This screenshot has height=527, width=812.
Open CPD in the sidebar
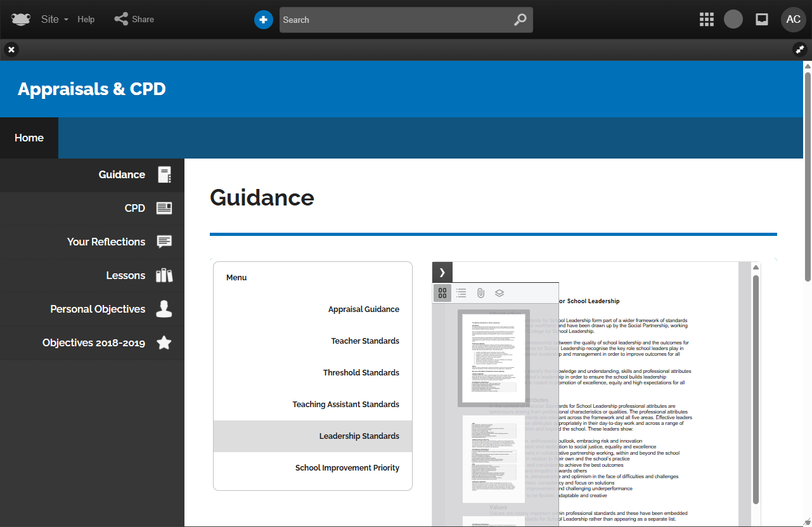[x=135, y=208]
